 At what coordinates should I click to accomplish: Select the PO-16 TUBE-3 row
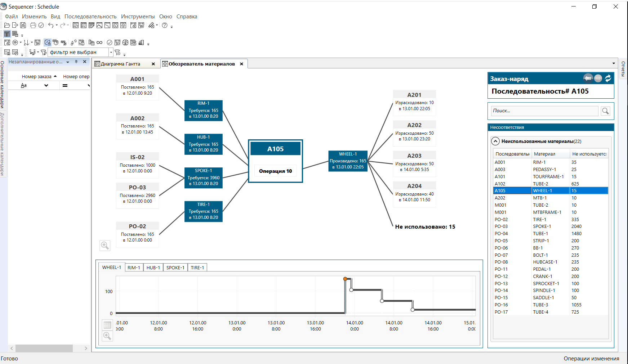(551, 305)
